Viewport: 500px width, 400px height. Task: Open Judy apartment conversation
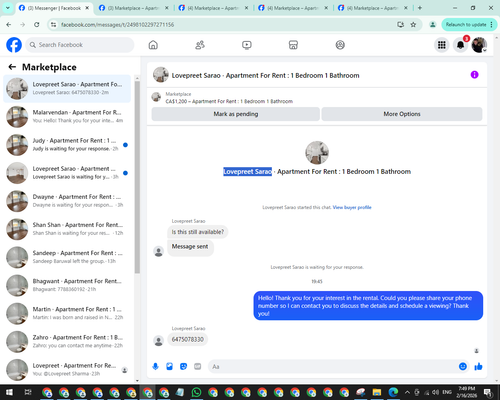67,145
